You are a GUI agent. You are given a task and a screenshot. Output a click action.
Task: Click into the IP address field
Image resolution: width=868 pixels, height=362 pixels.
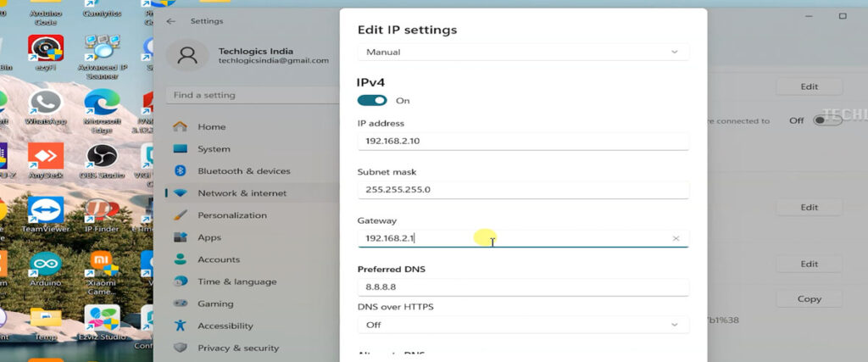point(522,141)
